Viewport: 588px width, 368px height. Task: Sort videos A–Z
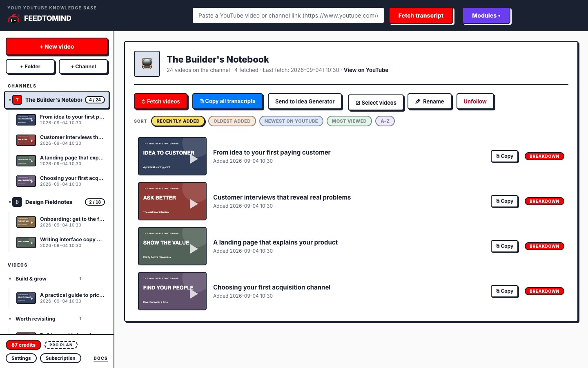[385, 121]
